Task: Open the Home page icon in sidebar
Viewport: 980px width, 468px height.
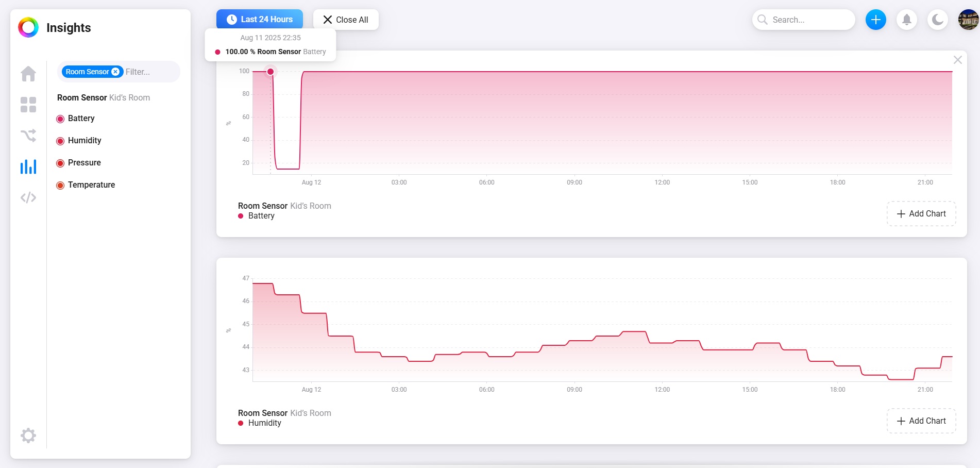Action: [28, 74]
